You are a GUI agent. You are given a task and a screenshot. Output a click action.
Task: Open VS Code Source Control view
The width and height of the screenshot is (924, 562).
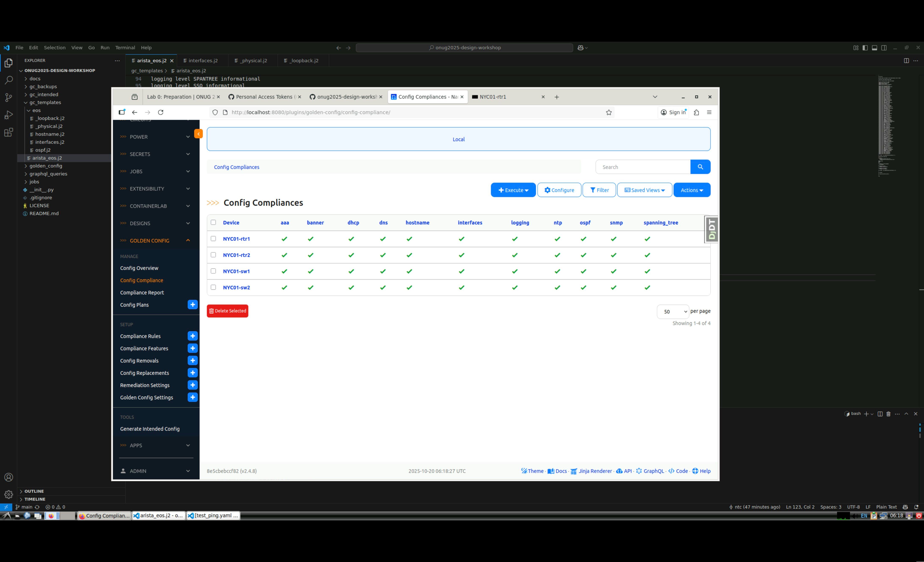[8, 97]
